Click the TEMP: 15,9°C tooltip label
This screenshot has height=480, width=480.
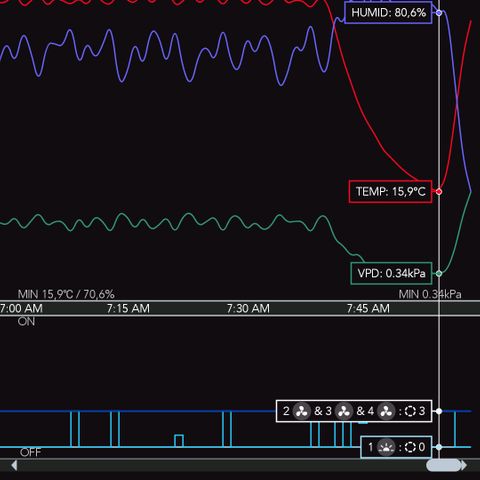(390, 192)
